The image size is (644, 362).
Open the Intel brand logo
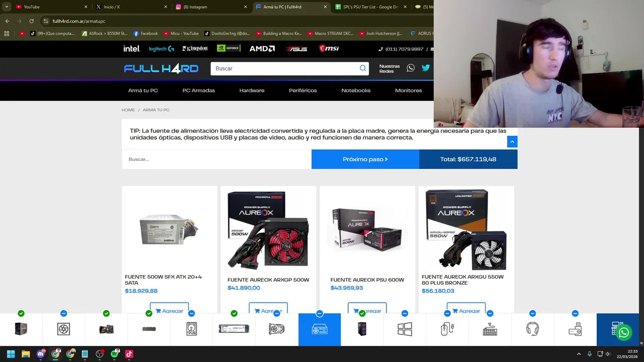coord(132,49)
